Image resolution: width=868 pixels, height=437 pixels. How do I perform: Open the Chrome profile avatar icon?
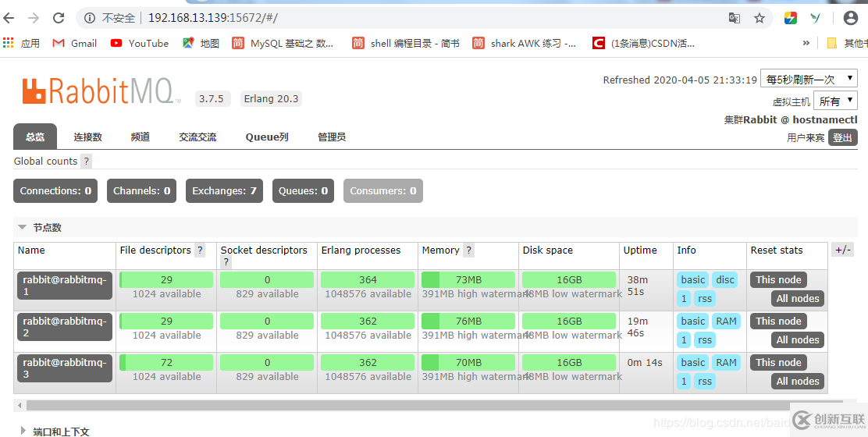tap(851, 18)
